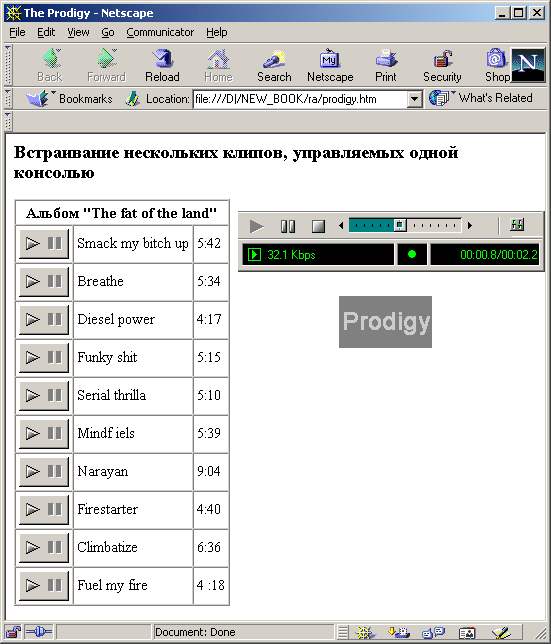The height and width of the screenshot is (644, 551).
Task: Open the View menu
Action: [78, 32]
